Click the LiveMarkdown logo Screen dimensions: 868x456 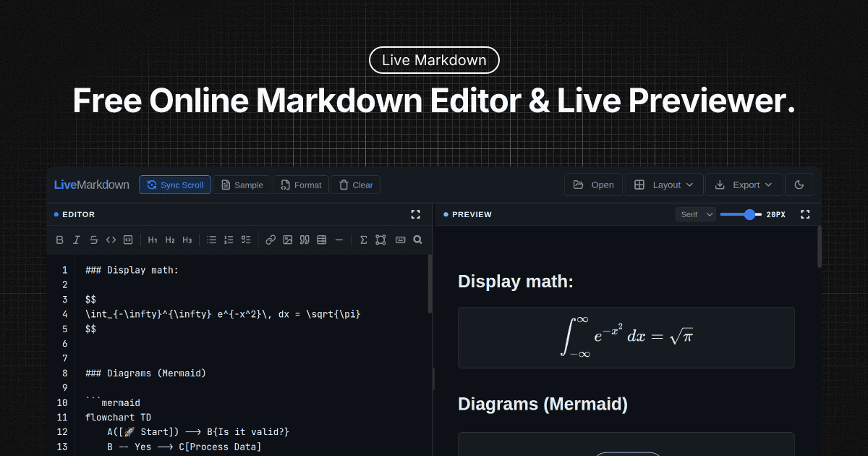click(x=92, y=185)
